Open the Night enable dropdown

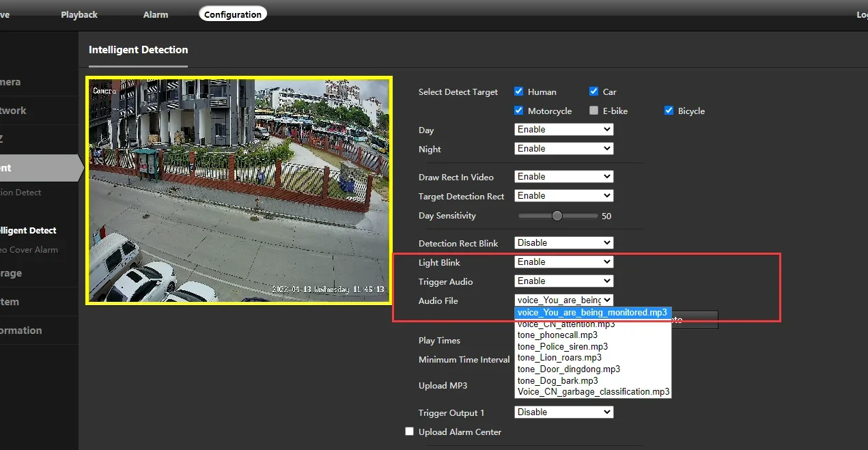point(563,149)
